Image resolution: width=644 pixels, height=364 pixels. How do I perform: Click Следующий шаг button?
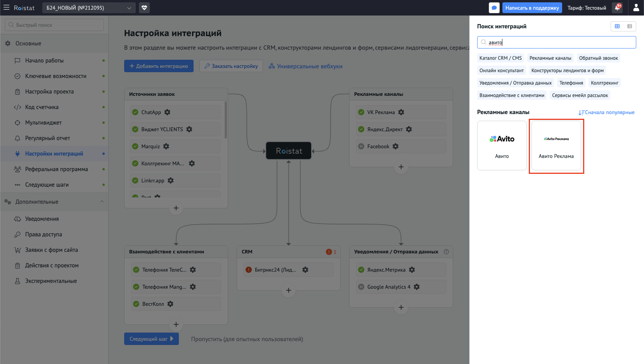[x=151, y=339]
